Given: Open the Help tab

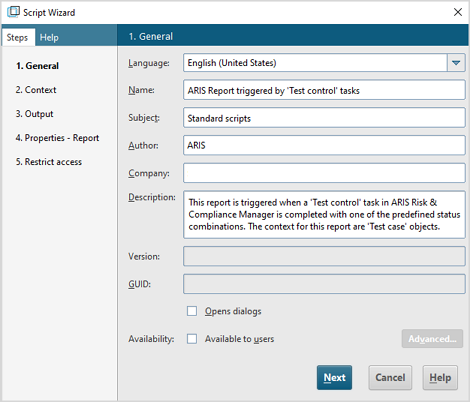Looking at the screenshot, I should click(x=49, y=37).
